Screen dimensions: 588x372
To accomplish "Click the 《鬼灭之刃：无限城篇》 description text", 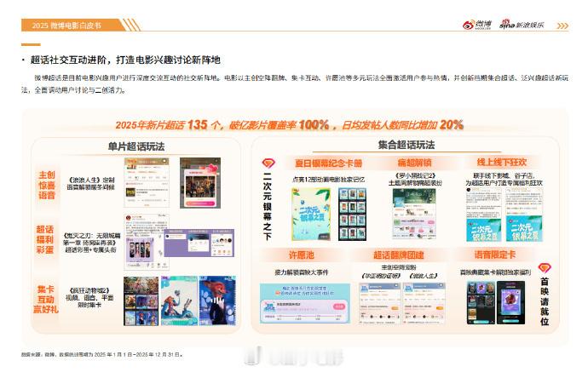I will (x=92, y=243).
